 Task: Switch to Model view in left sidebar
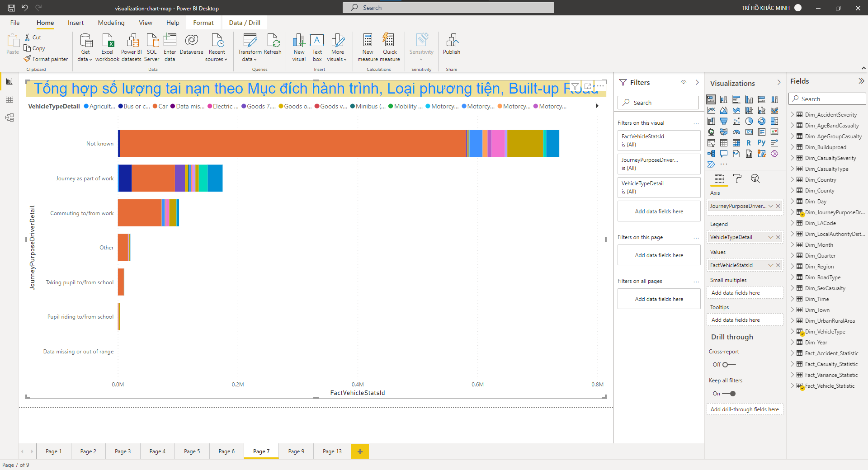pos(9,118)
